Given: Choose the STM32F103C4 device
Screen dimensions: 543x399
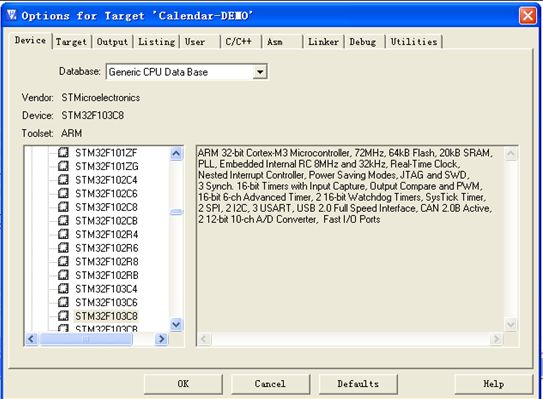Looking at the screenshot, I should pos(106,289).
